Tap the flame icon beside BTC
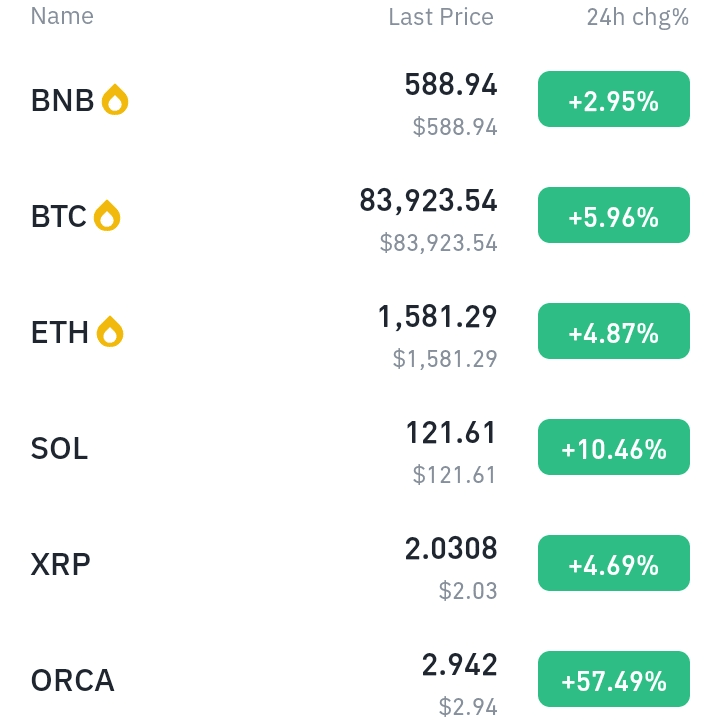 point(107,216)
